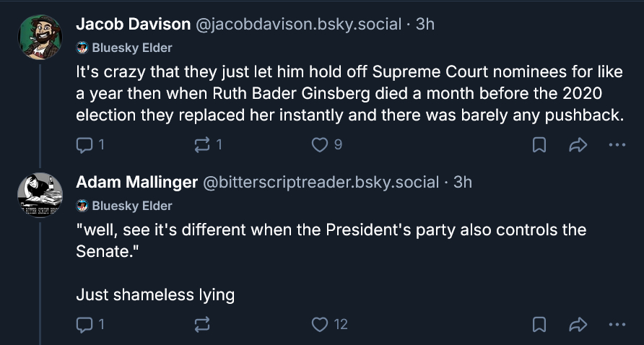Share Adam Mallinger's post

click(578, 325)
